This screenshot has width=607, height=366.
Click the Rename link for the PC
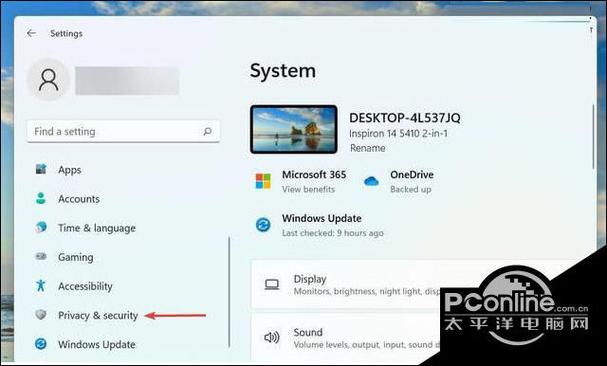(367, 148)
